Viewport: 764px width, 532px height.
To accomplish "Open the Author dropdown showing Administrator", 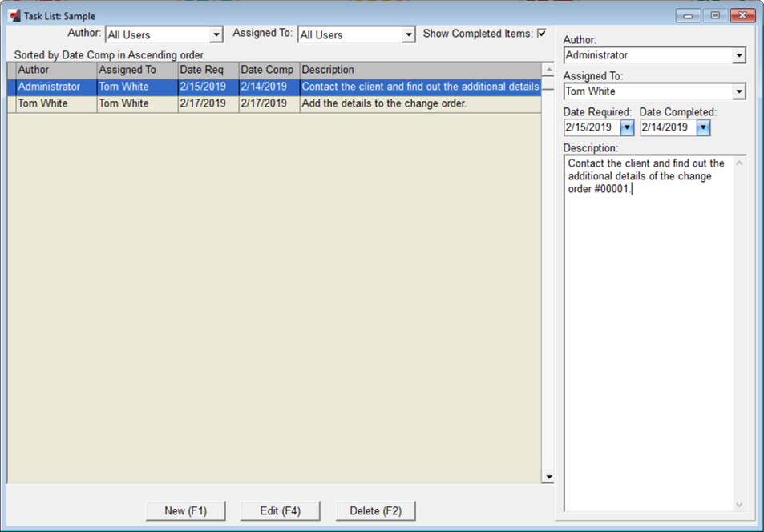I will [x=738, y=54].
